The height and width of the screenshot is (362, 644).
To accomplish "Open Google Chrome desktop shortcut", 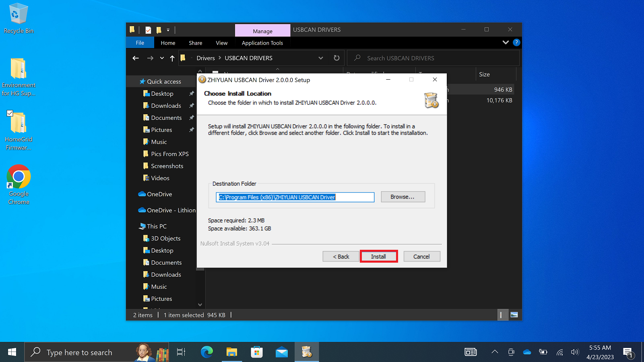I will click(x=19, y=185).
